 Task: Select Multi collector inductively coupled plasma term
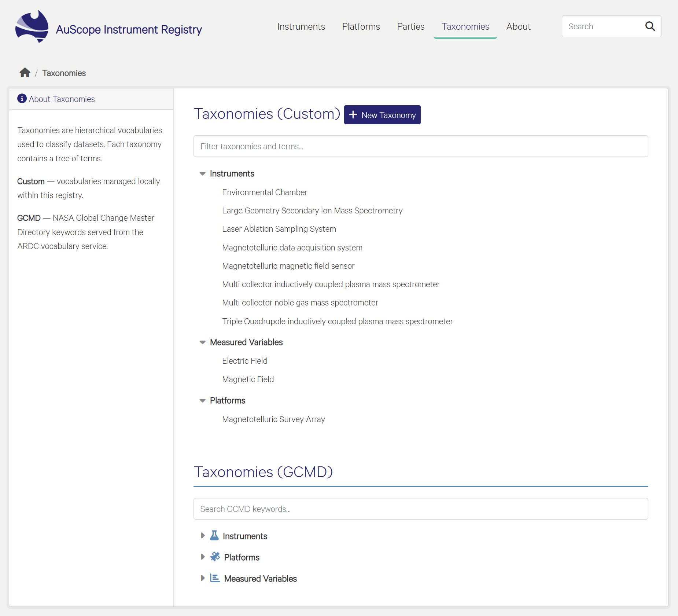(331, 285)
